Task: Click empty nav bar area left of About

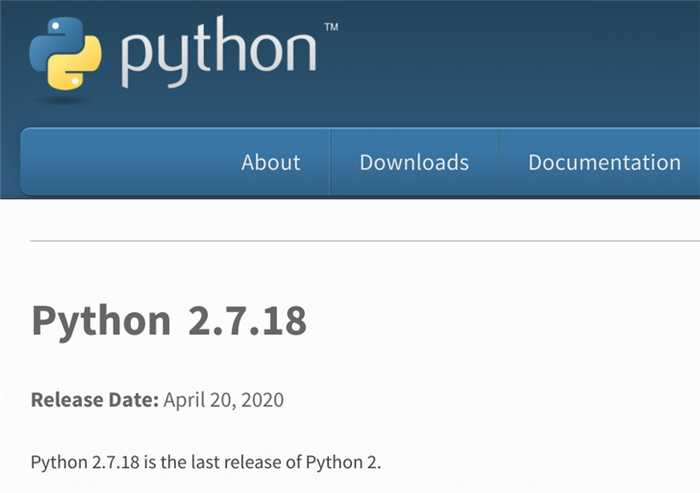Action: coord(120,162)
